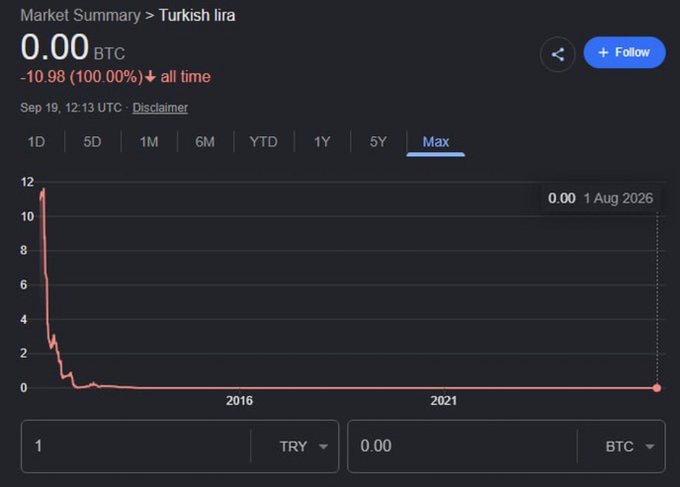Switch to the 5D range tab
Image resolution: width=680 pixels, height=487 pixels.
pos(92,142)
